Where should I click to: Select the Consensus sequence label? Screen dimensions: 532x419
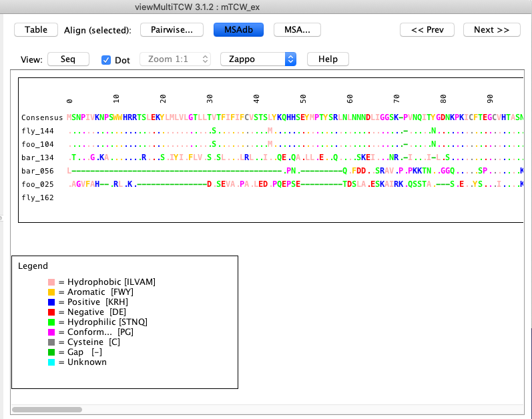pos(41,117)
